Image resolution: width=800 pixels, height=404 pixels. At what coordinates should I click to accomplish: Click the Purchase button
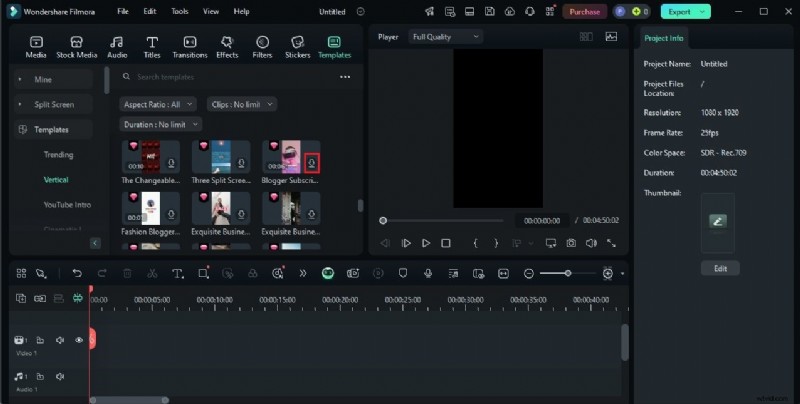point(584,11)
